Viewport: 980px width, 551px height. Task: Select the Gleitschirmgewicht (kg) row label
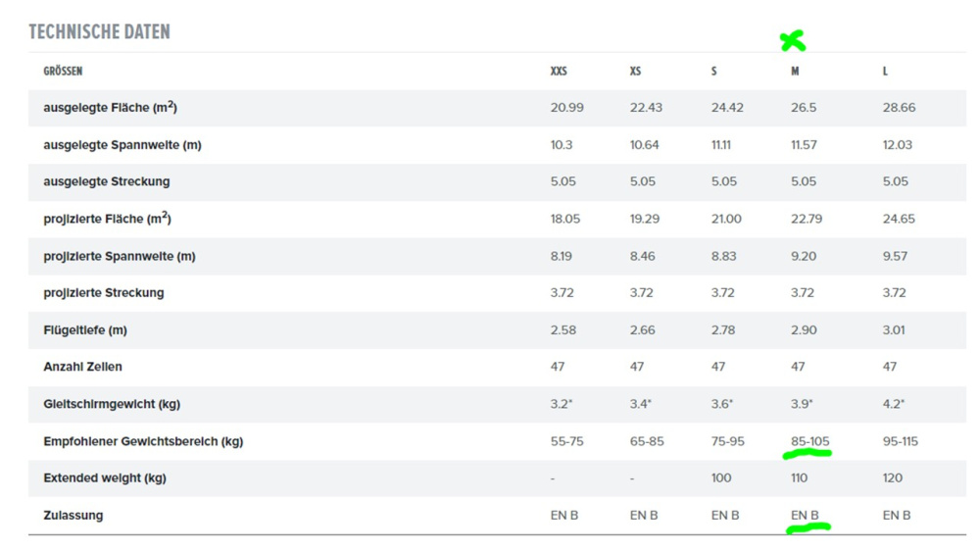tap(112, 404)
